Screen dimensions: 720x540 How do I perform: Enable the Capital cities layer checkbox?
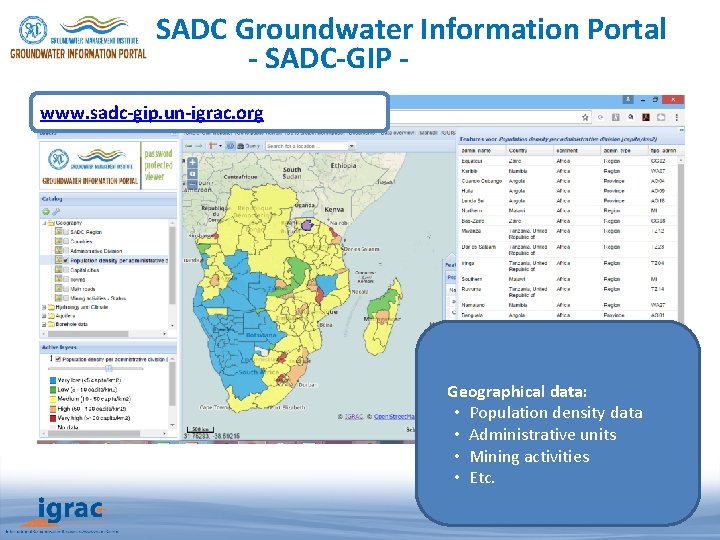click(x=66, y=270)
